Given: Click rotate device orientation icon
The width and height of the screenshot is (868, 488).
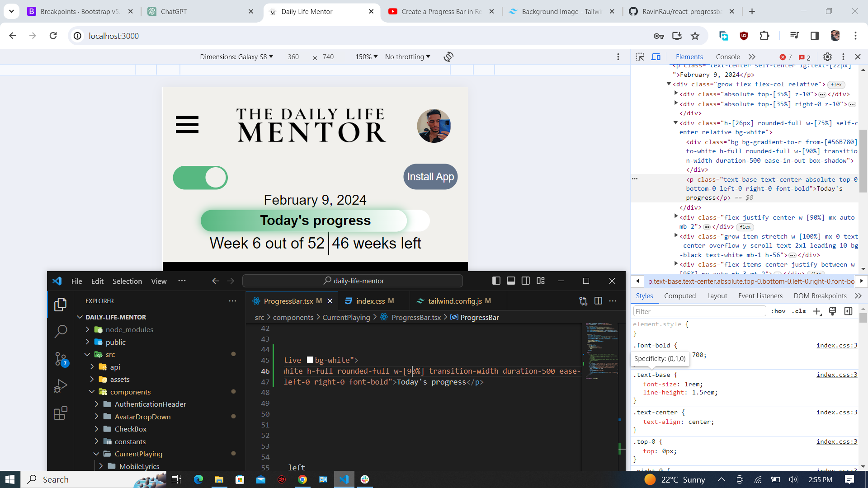Looking at the screenshot, I should click(x=448, y=57).
